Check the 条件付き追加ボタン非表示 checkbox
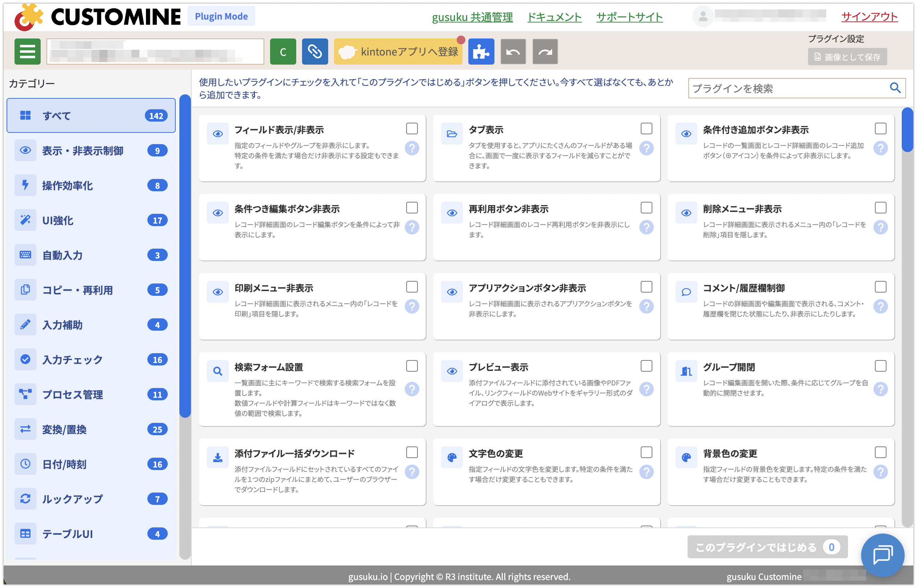This screenshot has width=917, height=588. [x=880, y=129]
